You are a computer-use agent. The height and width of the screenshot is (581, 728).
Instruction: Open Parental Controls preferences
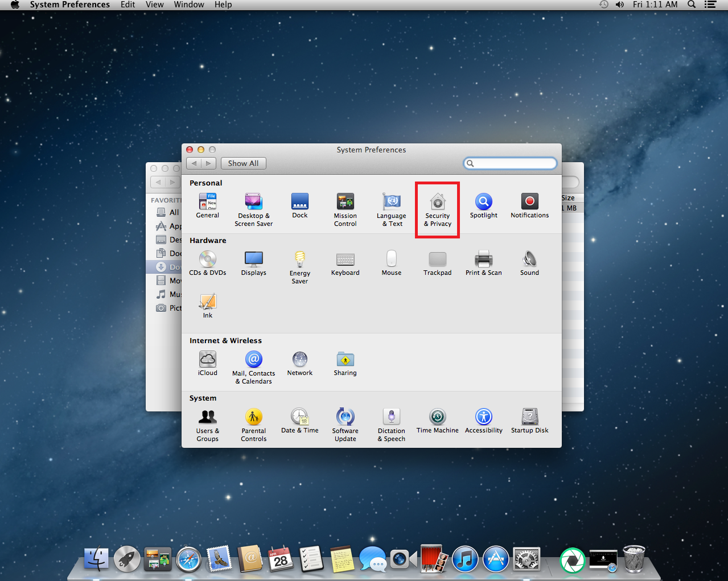[253, 425]
